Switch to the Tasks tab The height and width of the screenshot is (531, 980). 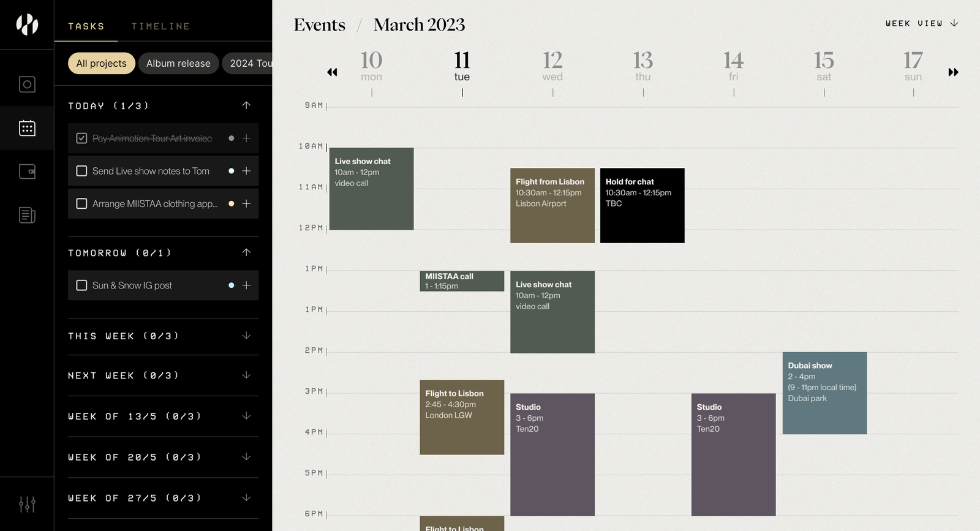click(86, 26)
